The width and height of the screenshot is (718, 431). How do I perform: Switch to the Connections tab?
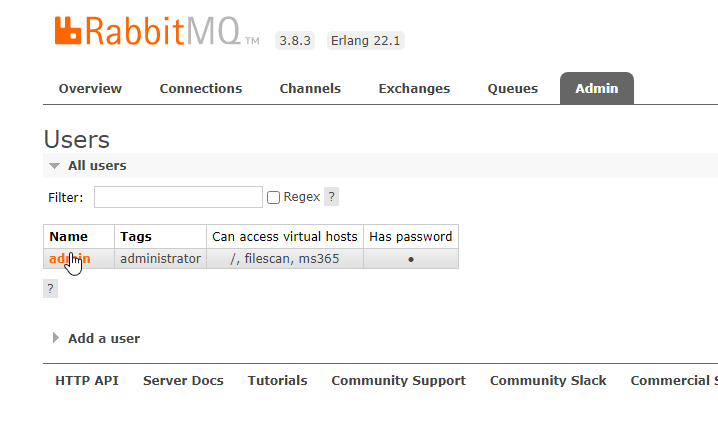point(201,89)
